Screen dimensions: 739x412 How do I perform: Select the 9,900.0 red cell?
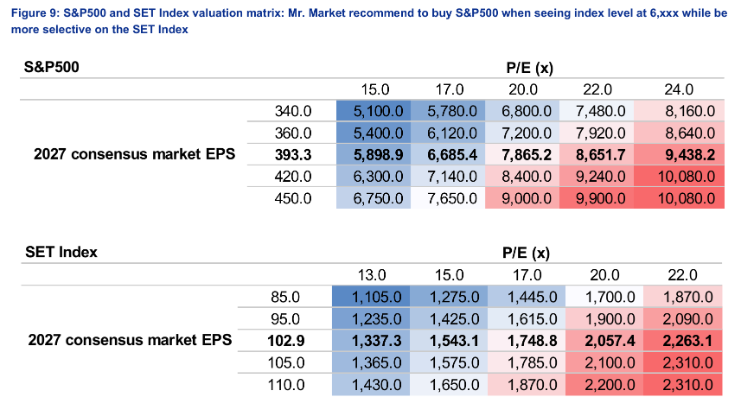597,198
